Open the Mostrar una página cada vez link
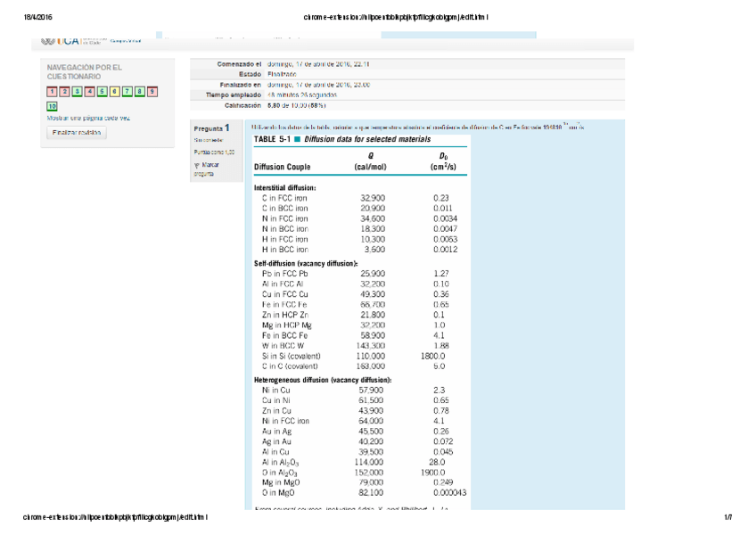This screenshot has height=535, width=756. pyautogui.click(x=89, y=118)
